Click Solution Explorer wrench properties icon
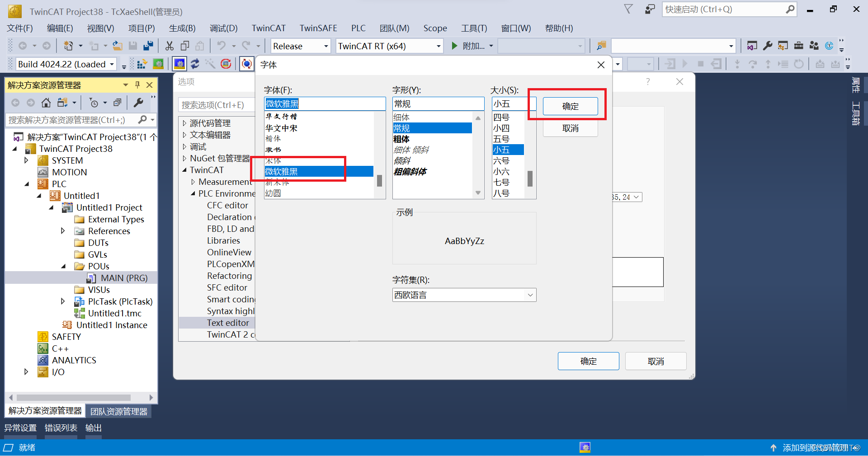Image resolution: width=868 pixels, height=456 pixels. pyautogui.click(x=138, y=103)
